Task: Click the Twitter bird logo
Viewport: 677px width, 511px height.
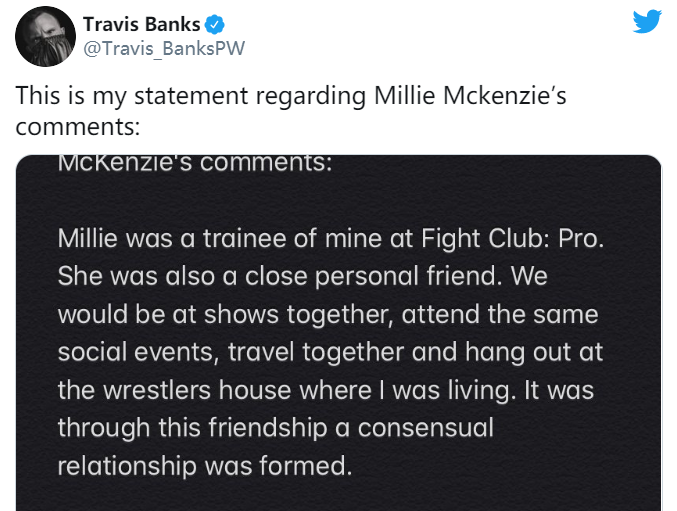Action: click(647, 22)
